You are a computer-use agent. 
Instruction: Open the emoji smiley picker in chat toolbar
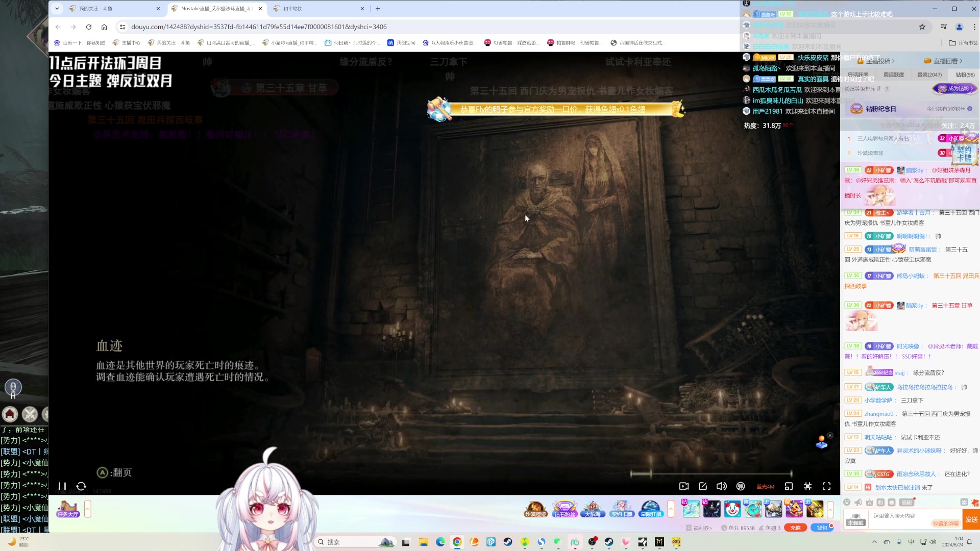coord(847,502)
